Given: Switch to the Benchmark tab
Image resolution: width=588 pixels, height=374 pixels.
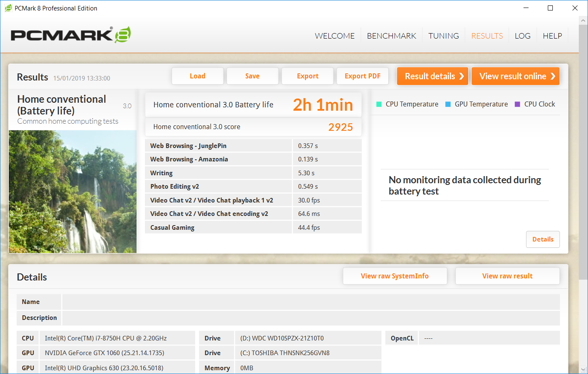Looking at the screenshot, I should click(x=392, y=36).
